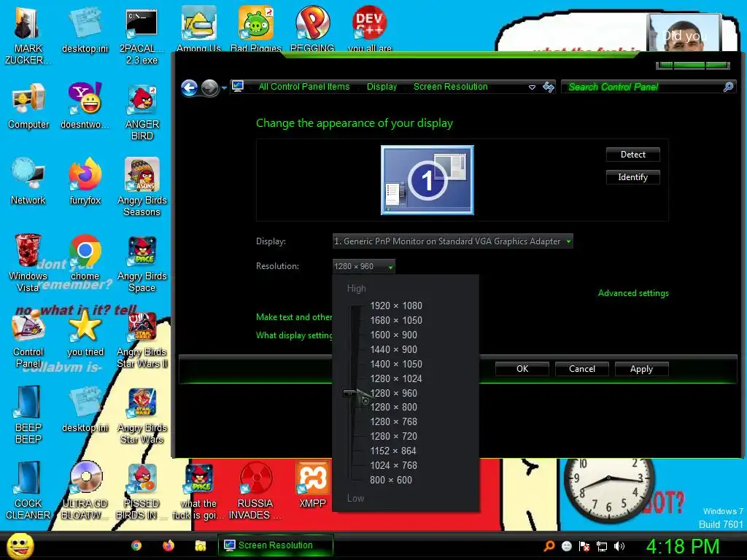This screenshot has height=560, width=747.
Task: Set resolution to 1920 × 1080
Action: point(396,306)
